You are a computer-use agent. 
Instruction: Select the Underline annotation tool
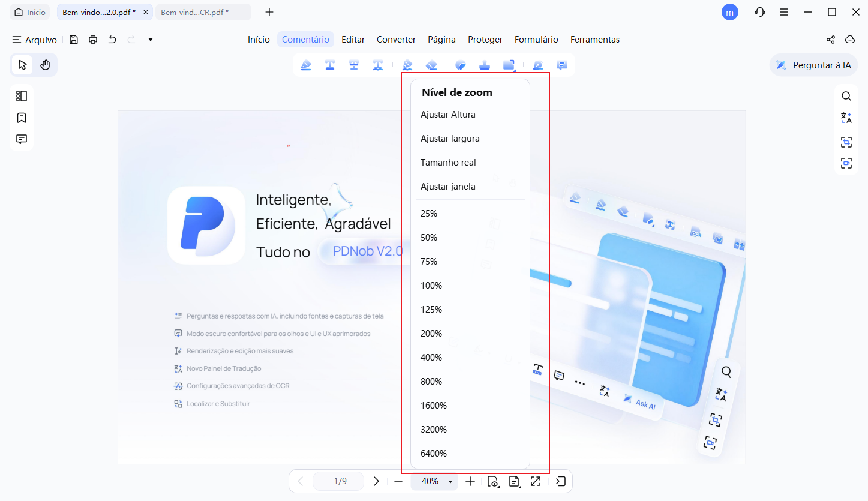pos(331,65)
